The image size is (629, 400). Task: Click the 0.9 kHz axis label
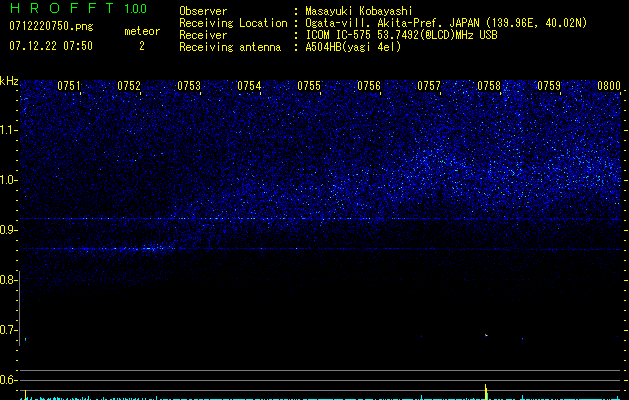click(9, 230)
